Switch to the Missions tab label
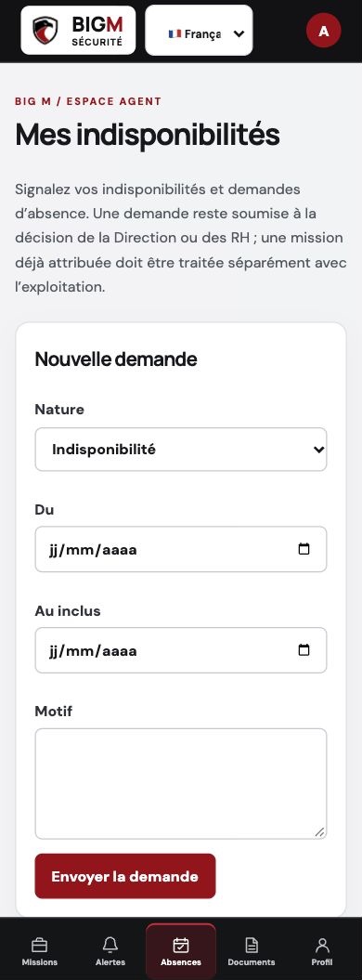 39,961
